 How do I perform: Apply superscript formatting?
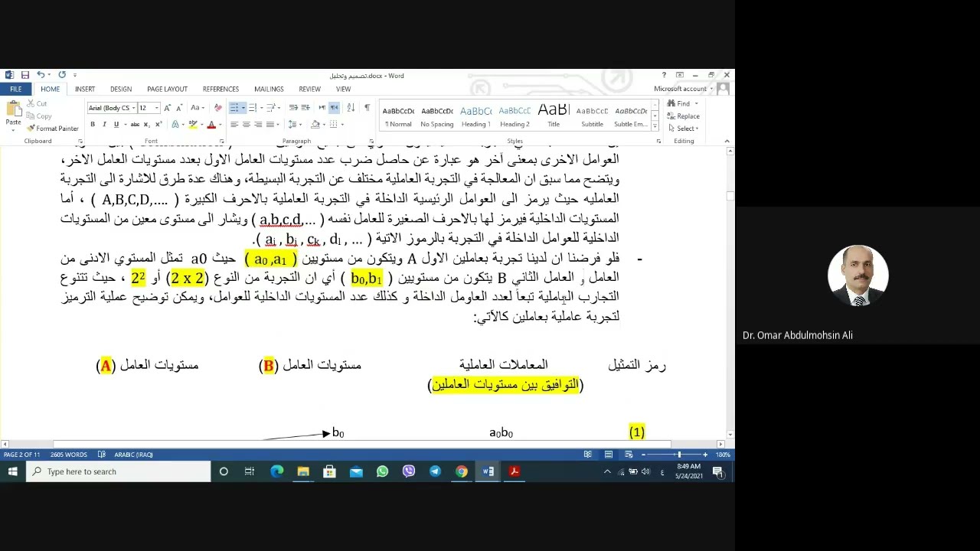coord(158,124)
